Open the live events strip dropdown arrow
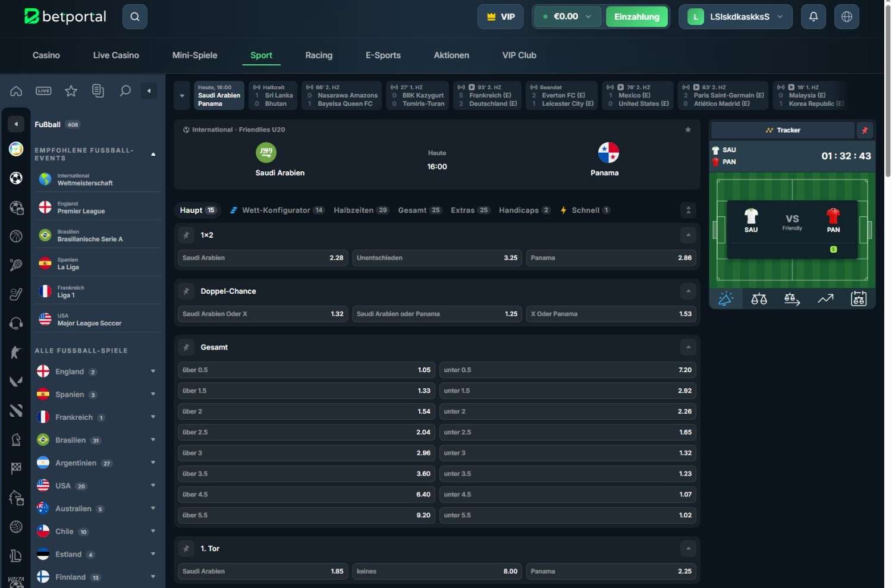The width and height of the screenshot is (892, 588). (181, 96)
